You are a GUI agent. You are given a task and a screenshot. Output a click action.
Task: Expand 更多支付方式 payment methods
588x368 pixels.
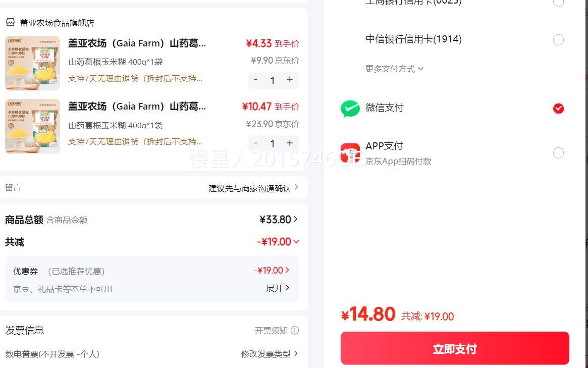394,69
